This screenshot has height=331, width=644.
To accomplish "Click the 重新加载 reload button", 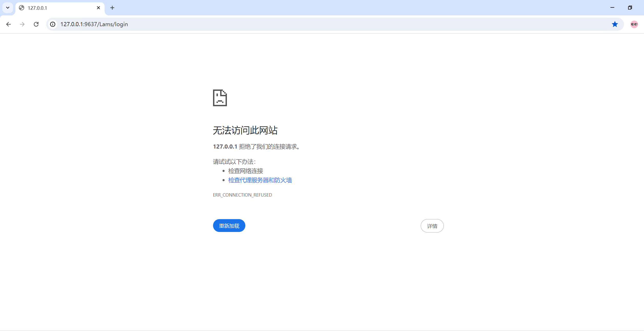I will point(229,226).
